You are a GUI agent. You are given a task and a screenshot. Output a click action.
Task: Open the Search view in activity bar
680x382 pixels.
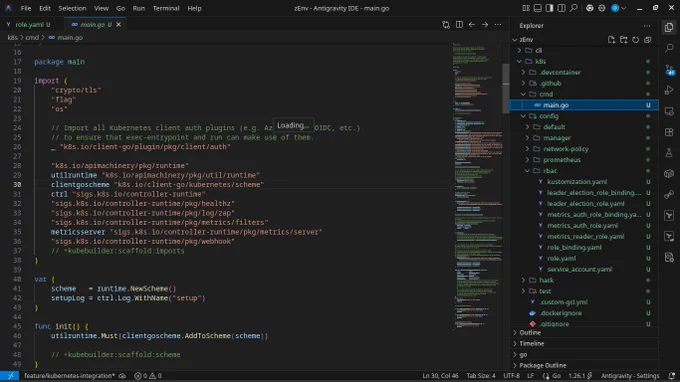[x=669, y=48]
